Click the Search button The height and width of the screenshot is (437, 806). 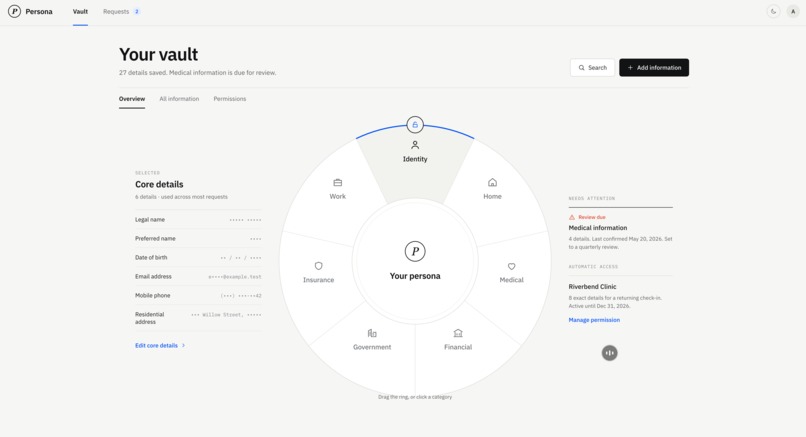[x=592, y=67]
